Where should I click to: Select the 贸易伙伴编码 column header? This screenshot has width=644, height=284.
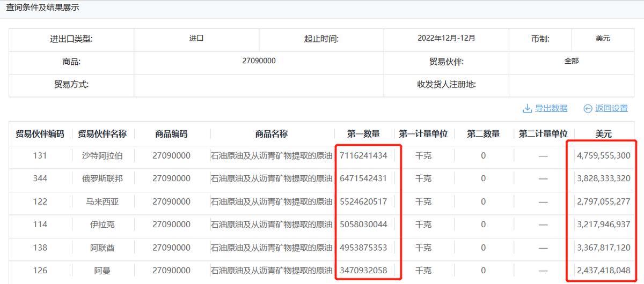tap(40, 134)
